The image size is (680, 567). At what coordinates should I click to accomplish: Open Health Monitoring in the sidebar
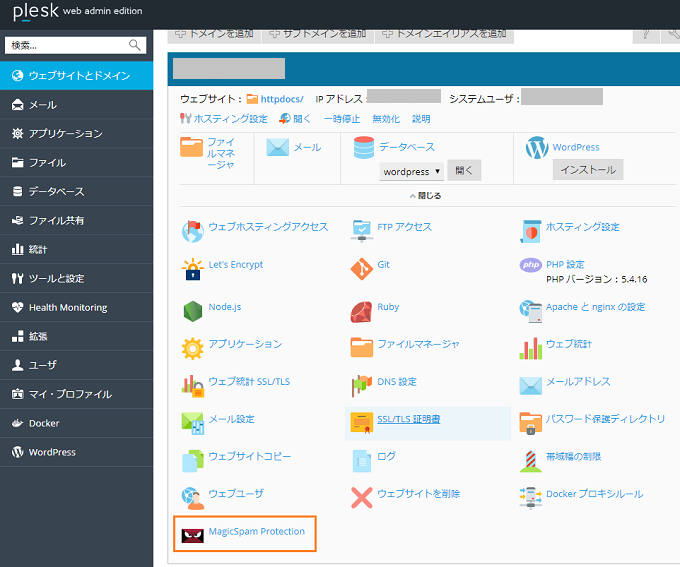click(76, 307)
